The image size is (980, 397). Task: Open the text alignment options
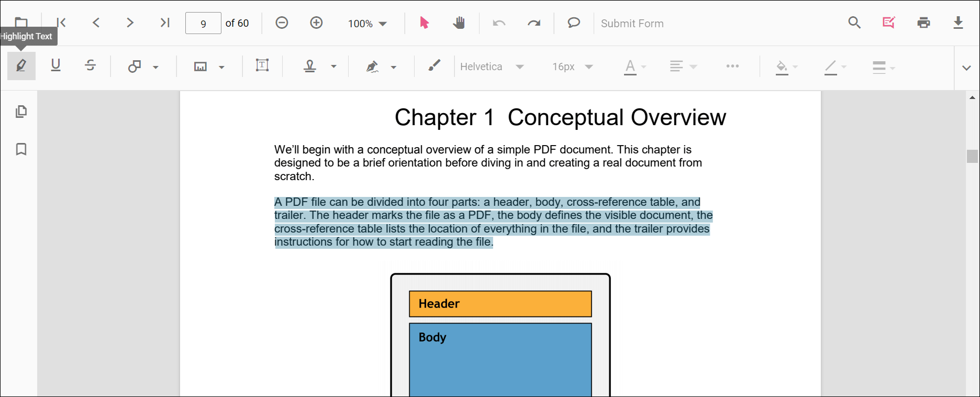pos(683,67)
